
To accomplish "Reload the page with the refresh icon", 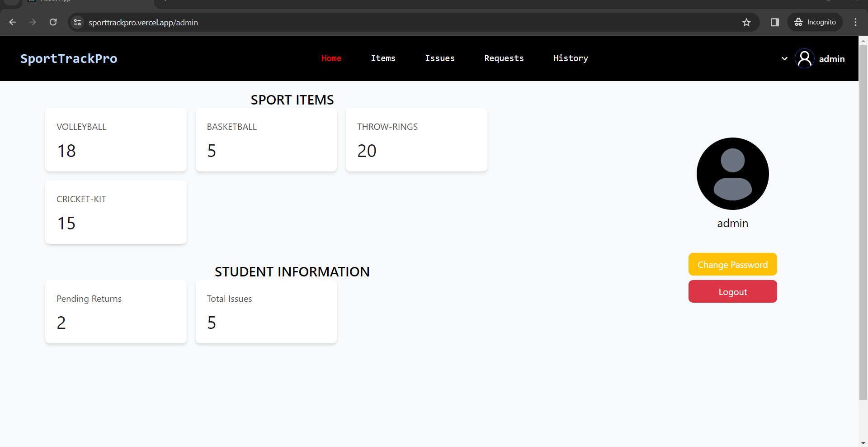I will 53,22.
